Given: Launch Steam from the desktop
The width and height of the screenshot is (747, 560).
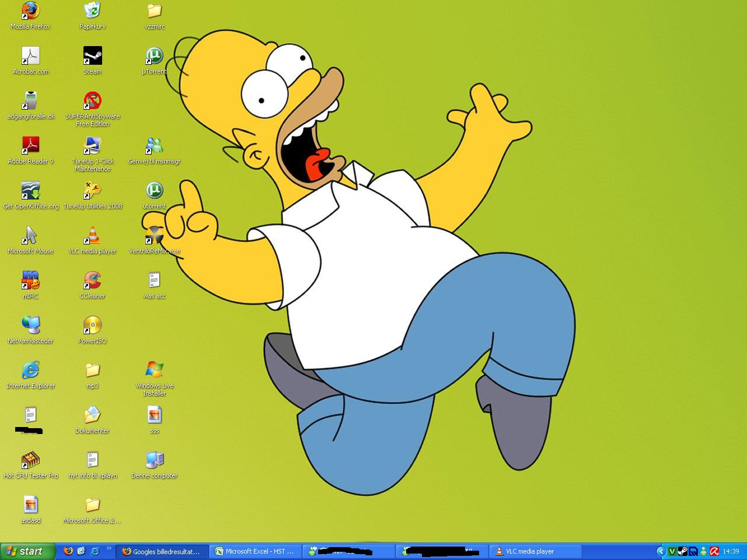Looking at the screenshot, I should coord(92,61).
